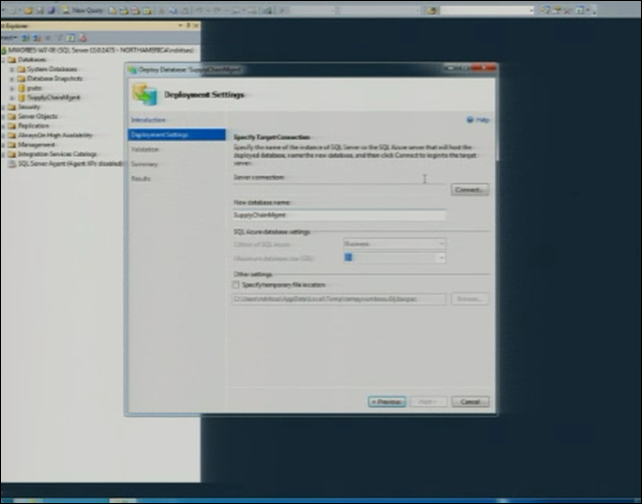
Task: Close the Deploy Database dialog
Action: point(484,68)
